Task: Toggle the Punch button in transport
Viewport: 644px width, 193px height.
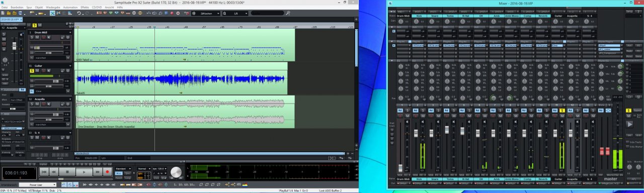Action: point(119,178)
